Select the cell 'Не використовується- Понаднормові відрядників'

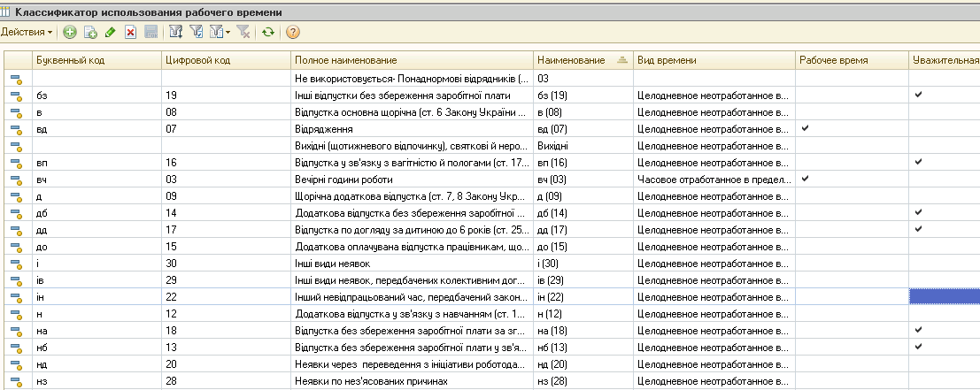click(413, 79)
